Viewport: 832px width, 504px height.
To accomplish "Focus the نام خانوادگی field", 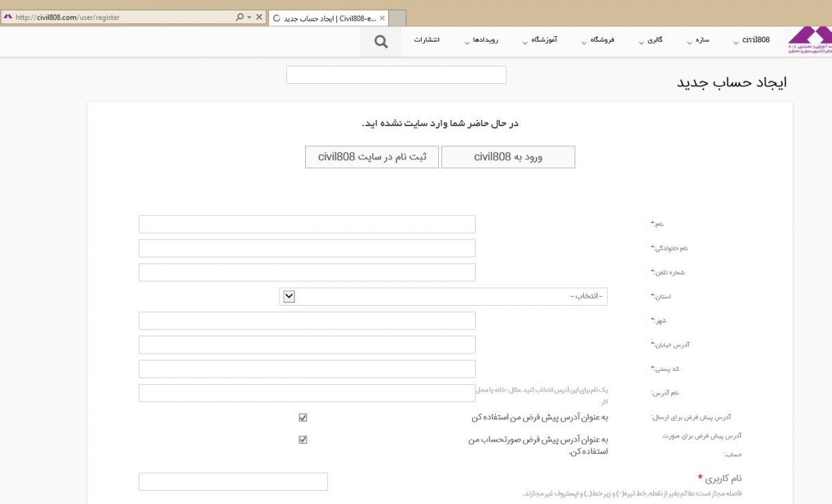I will point(307,248).
